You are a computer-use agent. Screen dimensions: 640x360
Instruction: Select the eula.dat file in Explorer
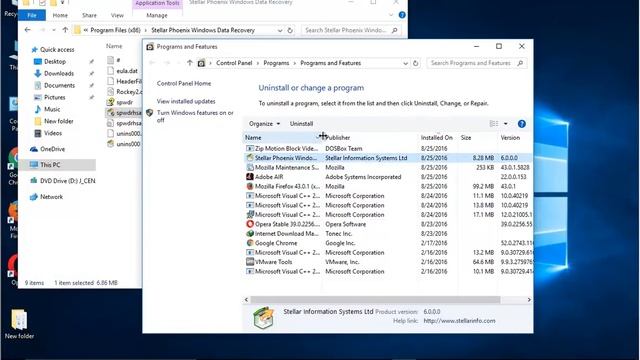click(122, 71)
